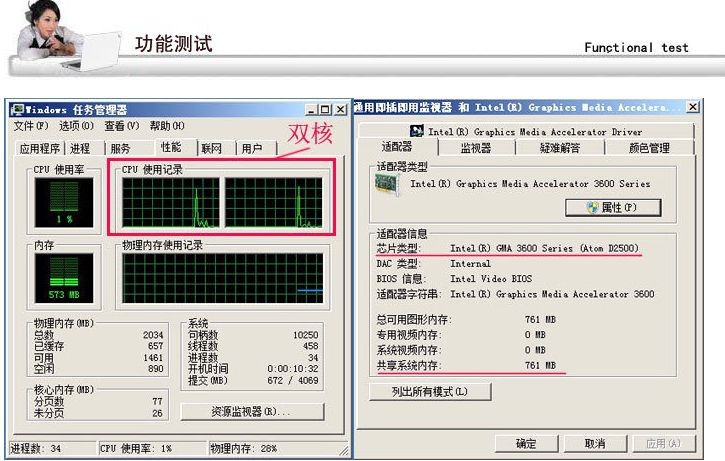Click the 空闲 value 890

coord(156,369)
